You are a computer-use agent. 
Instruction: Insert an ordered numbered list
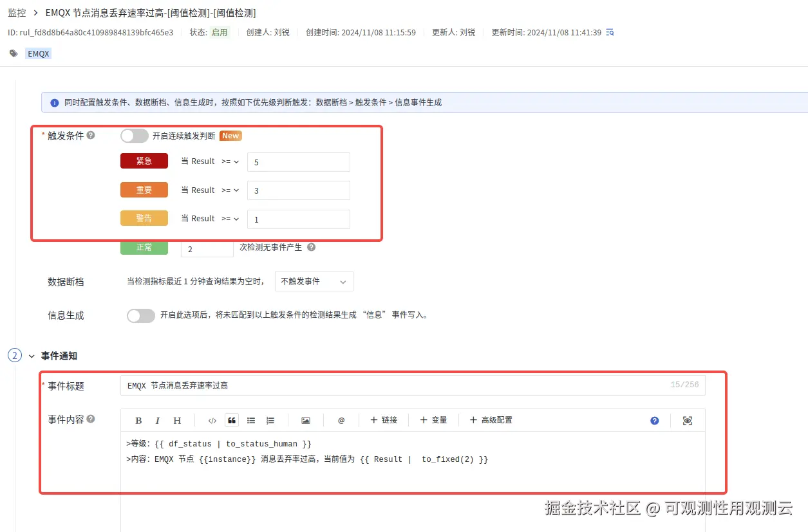point(270,421)
